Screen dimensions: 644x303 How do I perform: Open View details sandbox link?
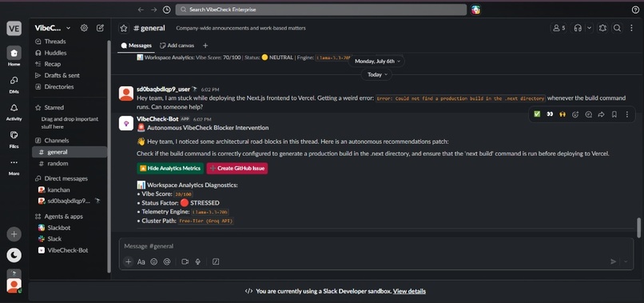[409, 291]
